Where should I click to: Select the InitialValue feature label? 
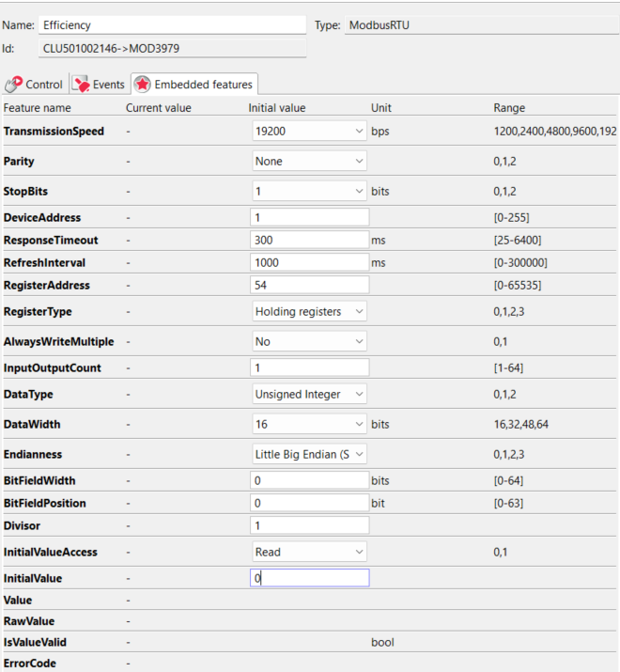[x=33, y=579]
